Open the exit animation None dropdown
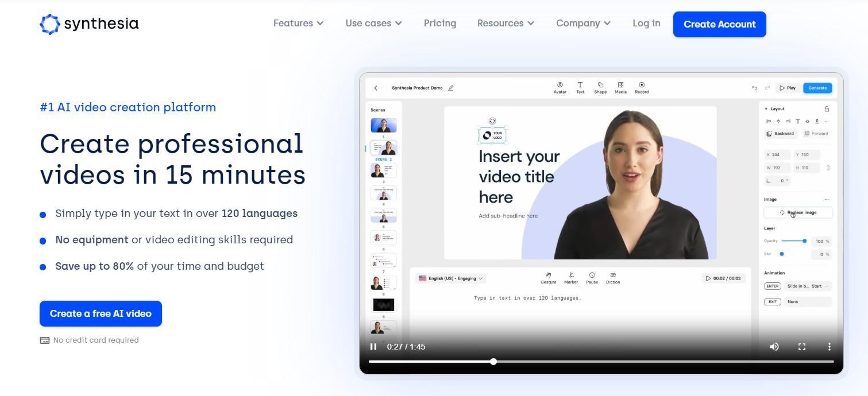The width and height of the screenshot is (868, 396). [x=808, y=301]
